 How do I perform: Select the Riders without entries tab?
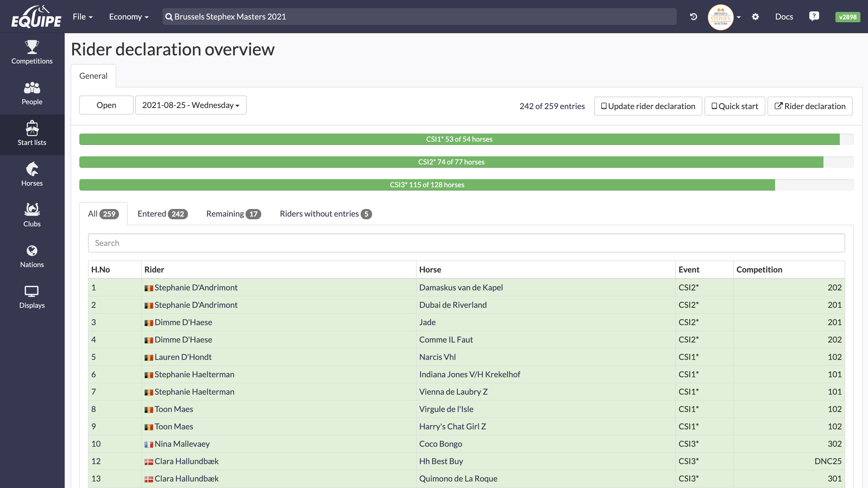pyautogui.click(x=325, y=214)
